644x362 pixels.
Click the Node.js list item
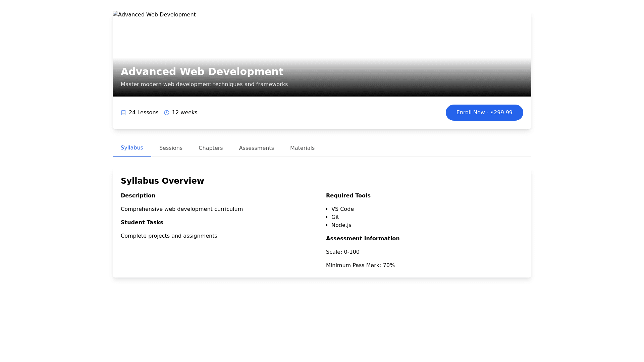341,225
